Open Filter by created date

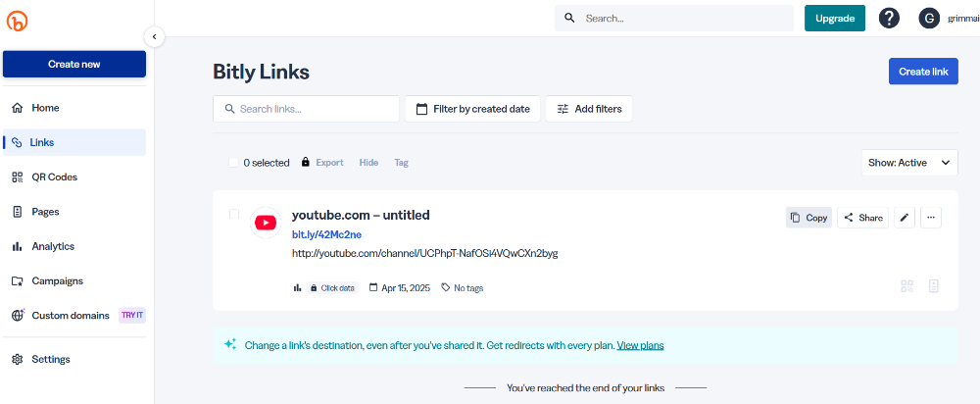point(472,109)
